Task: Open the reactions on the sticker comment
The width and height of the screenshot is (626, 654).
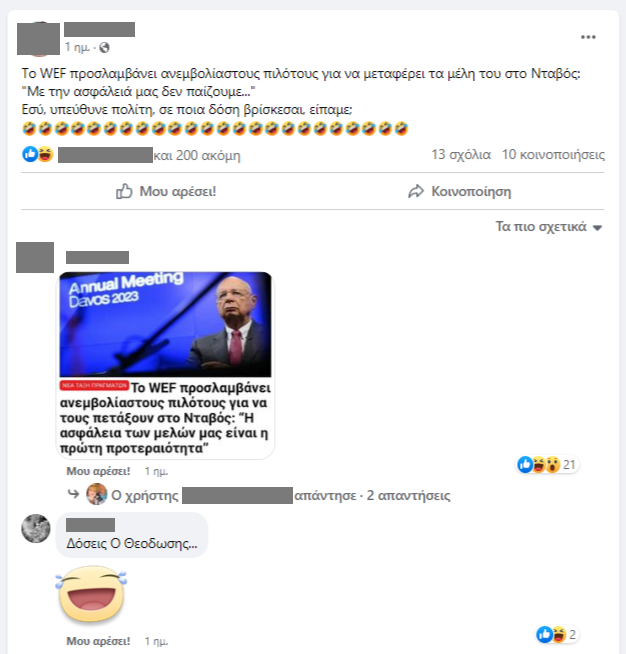Action: [556, 634]
